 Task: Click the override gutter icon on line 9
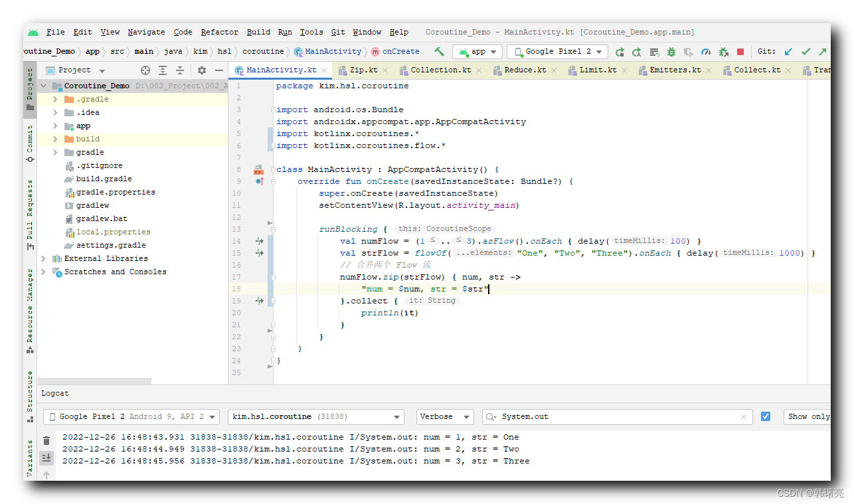click(x=259, y=181)
